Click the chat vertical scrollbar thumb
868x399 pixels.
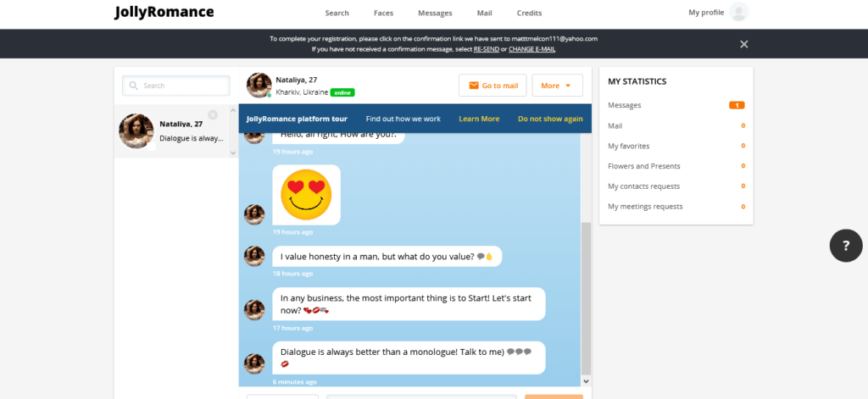point(586,299)
